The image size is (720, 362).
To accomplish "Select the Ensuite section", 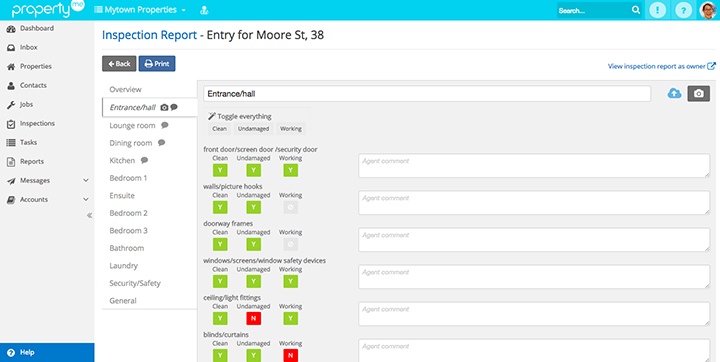I will click(122, 195).
